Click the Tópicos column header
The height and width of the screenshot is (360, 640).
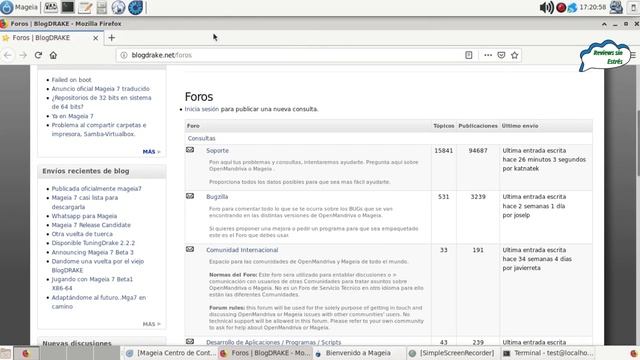coord(444,126)
